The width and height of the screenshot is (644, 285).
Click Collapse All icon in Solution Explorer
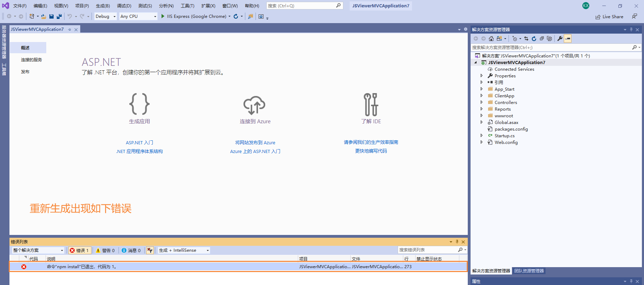click(542, 39)
